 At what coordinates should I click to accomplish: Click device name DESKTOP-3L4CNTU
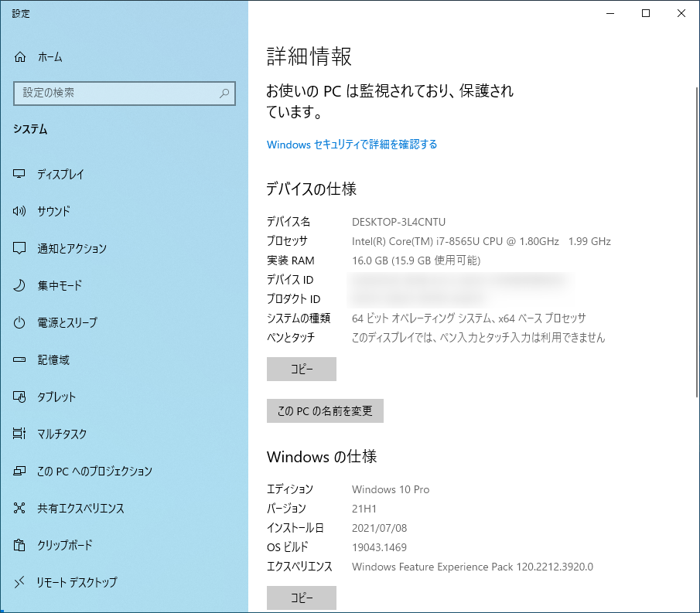tap(398, 222)
